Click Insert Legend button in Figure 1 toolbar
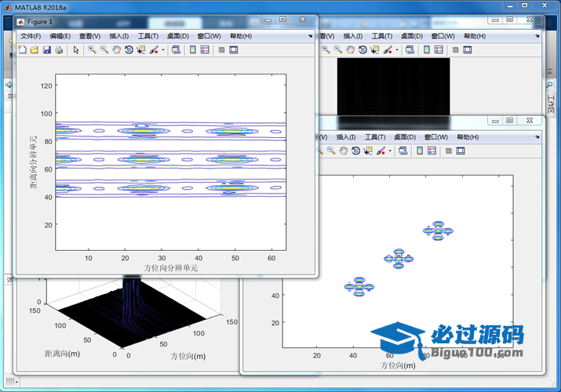Screen dimensions: 561x392 pyautogui.click(x=205, y=49)
